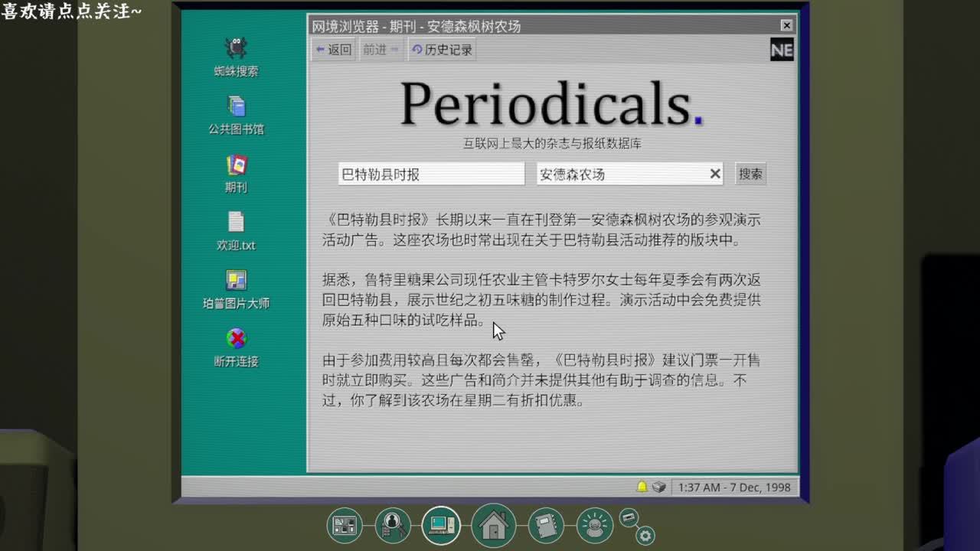This screenshot has height=551, width=980.
Task: Open the 历史记录 history list
Action: tap(443, 50)
